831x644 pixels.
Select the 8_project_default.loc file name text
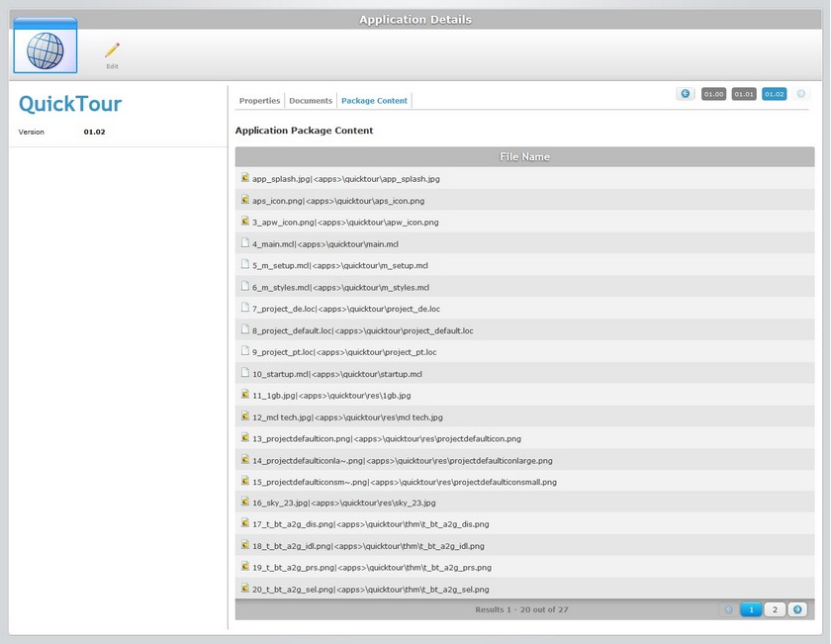pos(363,330)
